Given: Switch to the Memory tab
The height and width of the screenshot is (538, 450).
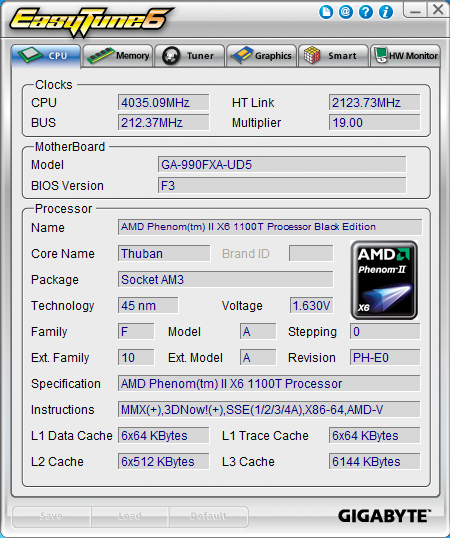Looking at the screenshot, I should 118,56.
